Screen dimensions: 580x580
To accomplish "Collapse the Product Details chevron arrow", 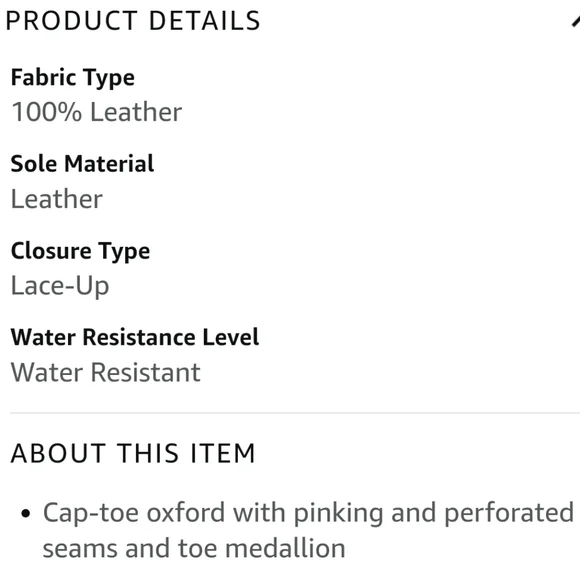I will coord(576,21).
